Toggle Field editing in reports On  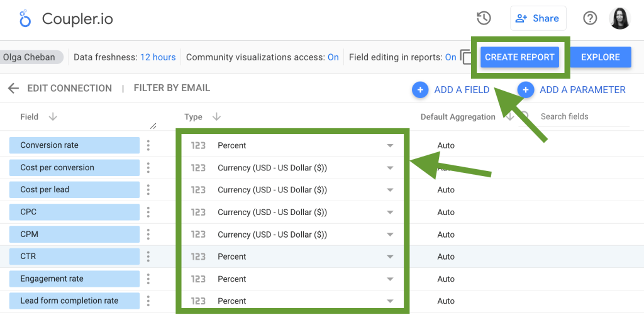click(450, 57)
